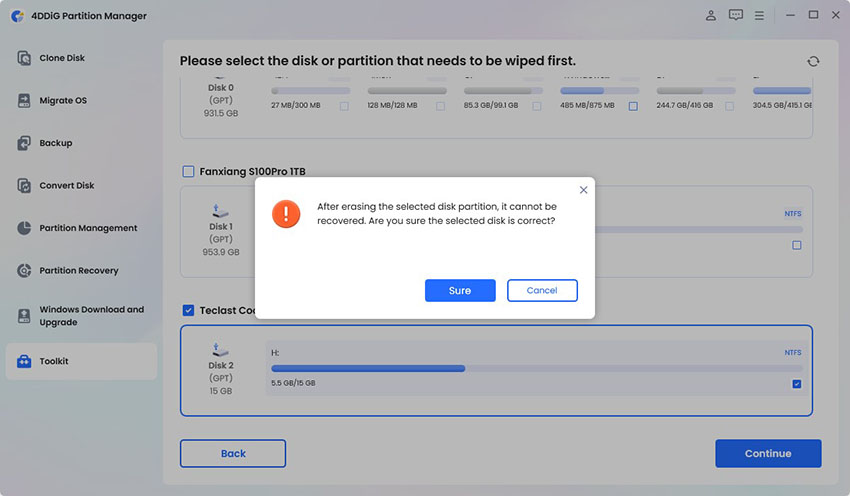Uncheck the Teclast disk checkbox
This screenshot has height=496, width=850.
point(188,310)
